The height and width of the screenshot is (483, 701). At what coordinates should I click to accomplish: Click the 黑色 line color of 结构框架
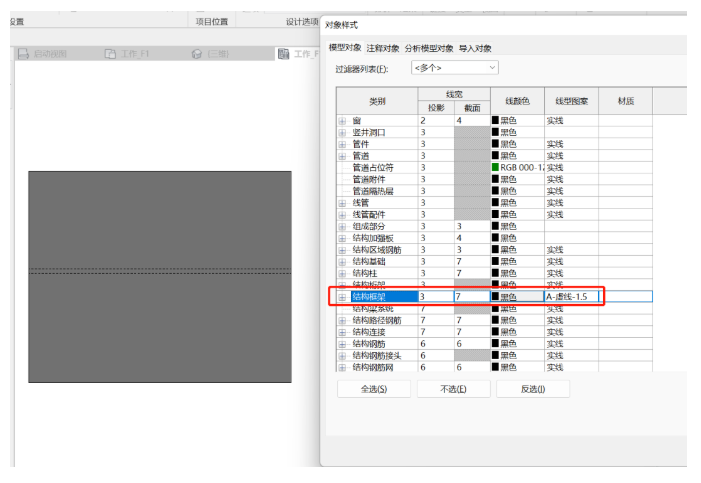pos(517,297)
